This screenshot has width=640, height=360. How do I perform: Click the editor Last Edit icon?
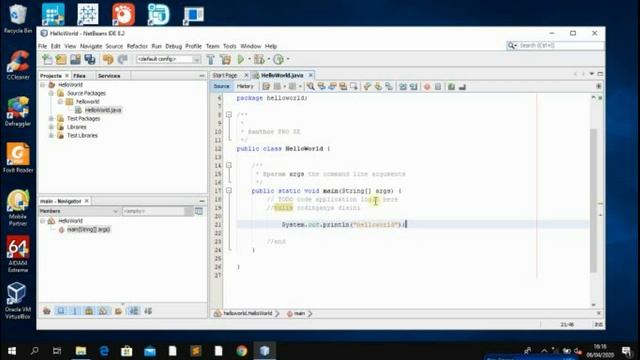(267, 87)
